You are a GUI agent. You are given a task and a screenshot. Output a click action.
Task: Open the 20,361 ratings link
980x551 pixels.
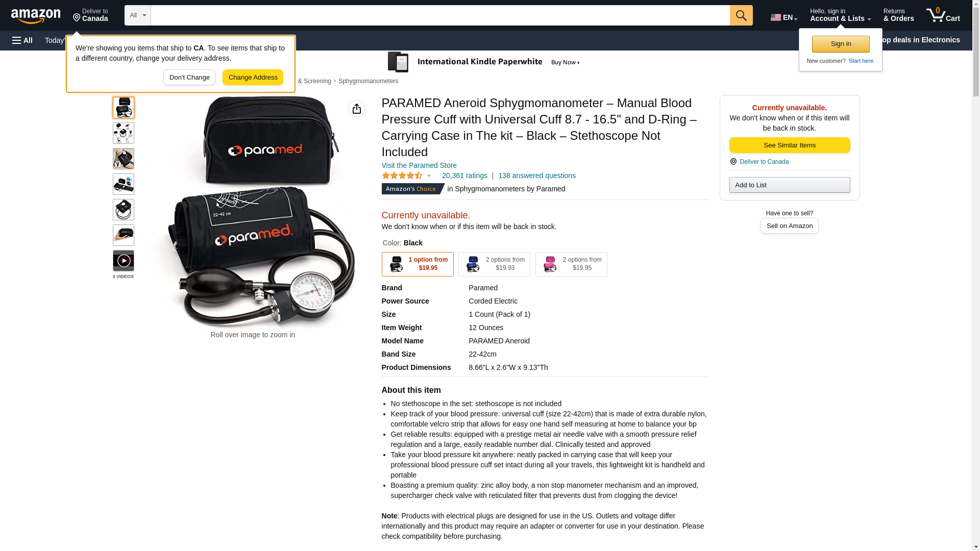pos(464,176)
